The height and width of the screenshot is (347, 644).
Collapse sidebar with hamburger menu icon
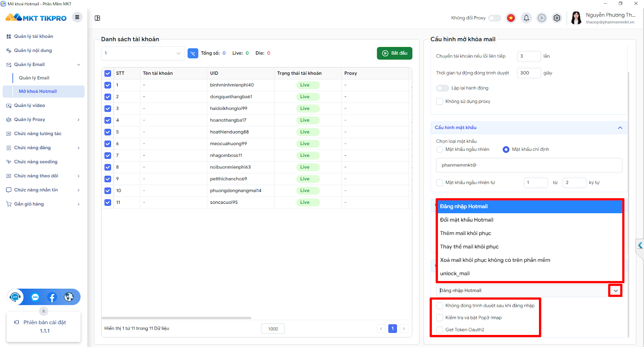click(x=77, y=17)
